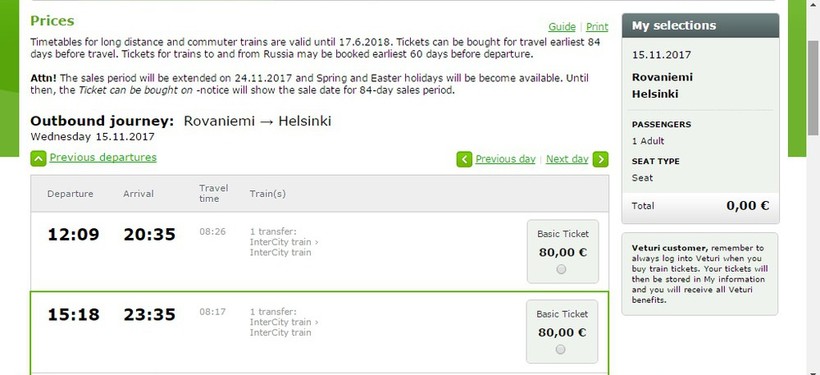
Task: Click the vertical page scrollbar thumb
Action: [814, 88]
